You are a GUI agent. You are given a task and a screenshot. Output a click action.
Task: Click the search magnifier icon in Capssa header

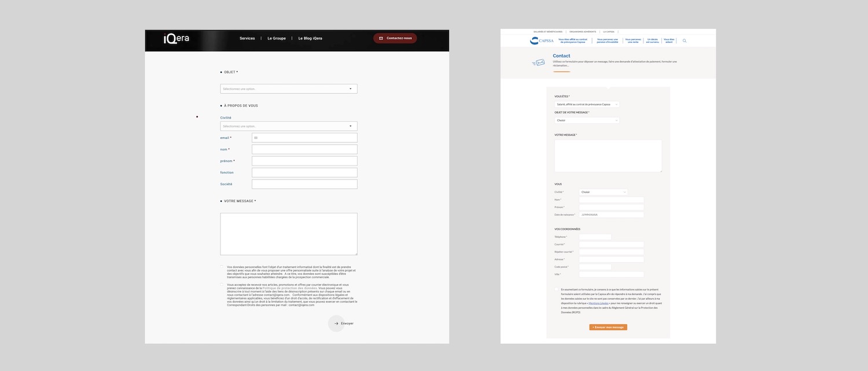point(685,41)
